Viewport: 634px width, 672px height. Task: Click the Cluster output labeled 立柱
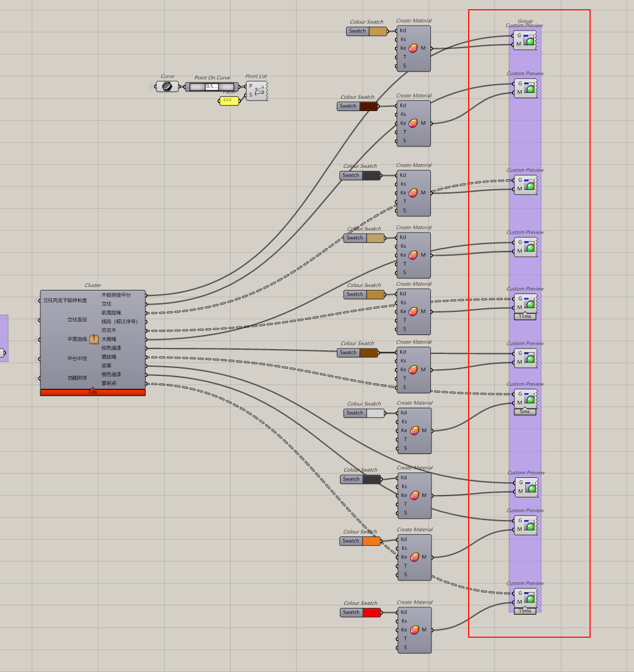tap(107, 304)
